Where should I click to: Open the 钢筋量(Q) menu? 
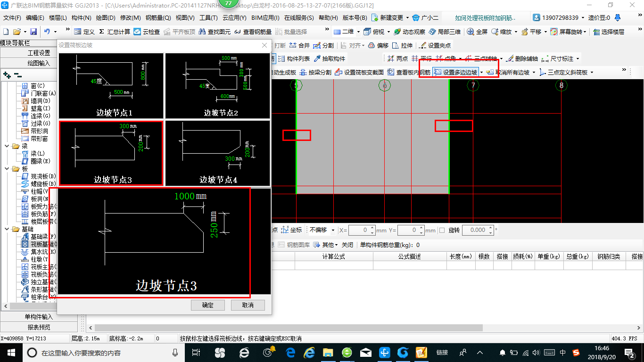click(158, 18)
